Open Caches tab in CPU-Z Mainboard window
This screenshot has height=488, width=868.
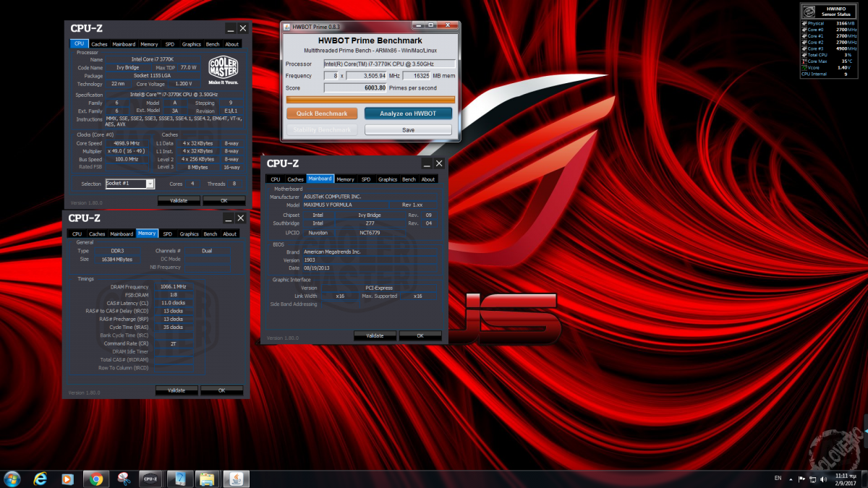click(295, 179)
